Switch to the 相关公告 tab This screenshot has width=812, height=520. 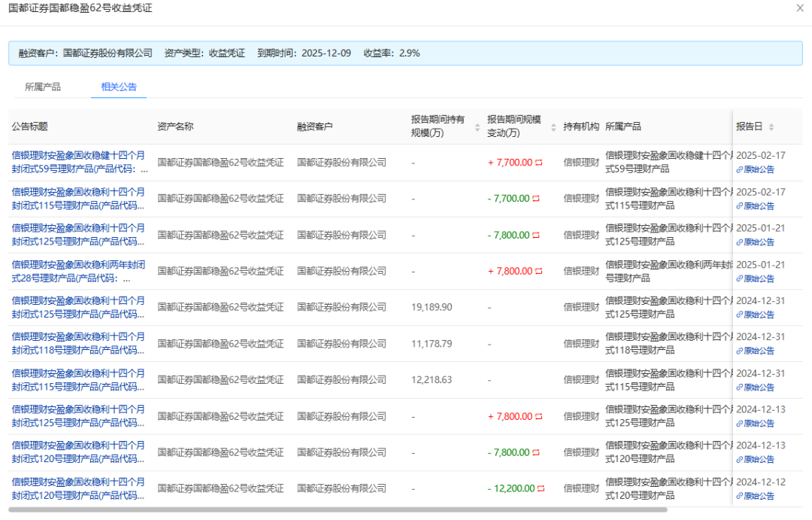click(118, 87)
